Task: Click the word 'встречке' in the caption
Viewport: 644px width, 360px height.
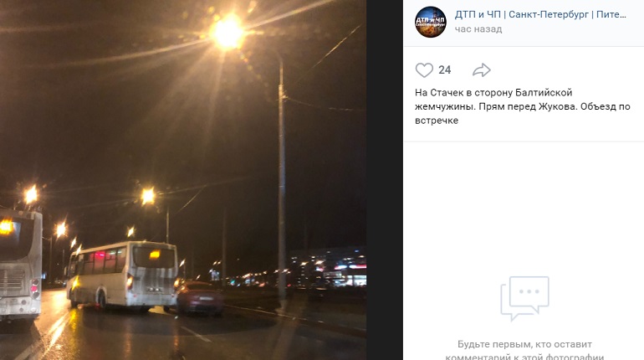Action: coord(437,121)
